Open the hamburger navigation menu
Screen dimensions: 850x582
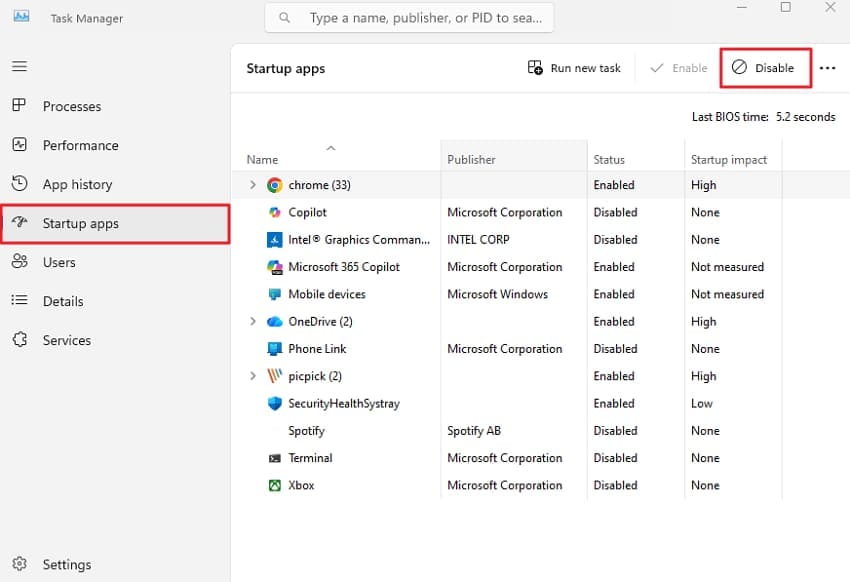point(20,66)
